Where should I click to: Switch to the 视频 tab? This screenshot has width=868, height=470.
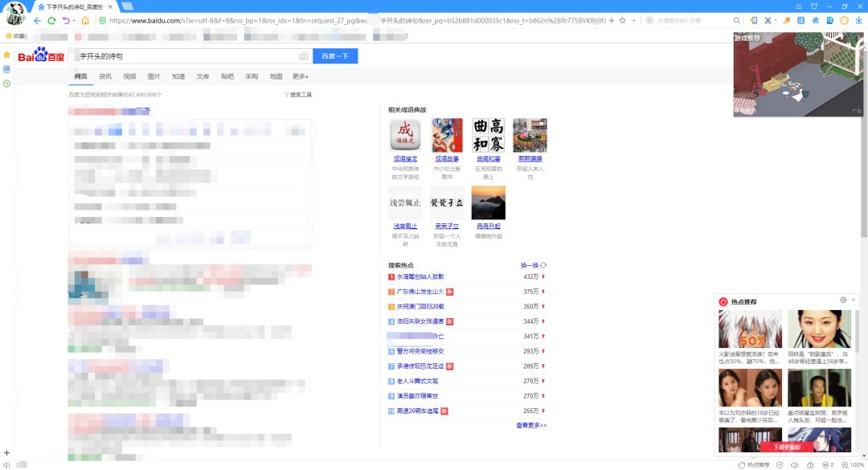pyautogui.click(x=129, y=76)
